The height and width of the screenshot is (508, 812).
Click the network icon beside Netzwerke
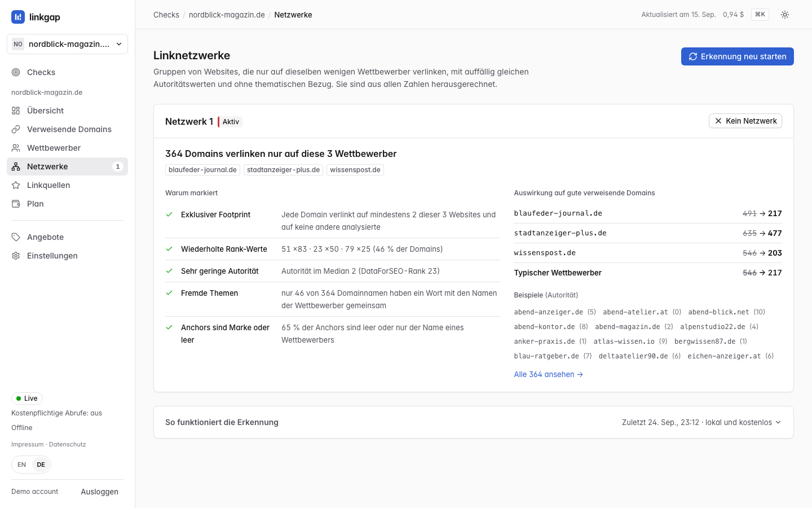coord(16,167)
